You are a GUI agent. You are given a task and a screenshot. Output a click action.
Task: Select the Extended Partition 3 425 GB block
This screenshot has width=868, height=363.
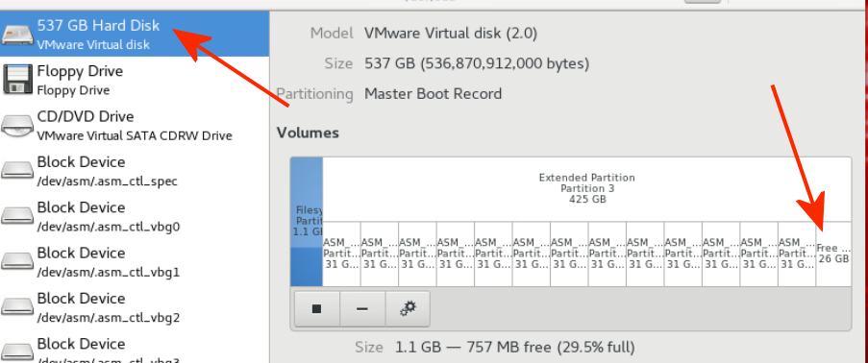(x=586, y=189)
